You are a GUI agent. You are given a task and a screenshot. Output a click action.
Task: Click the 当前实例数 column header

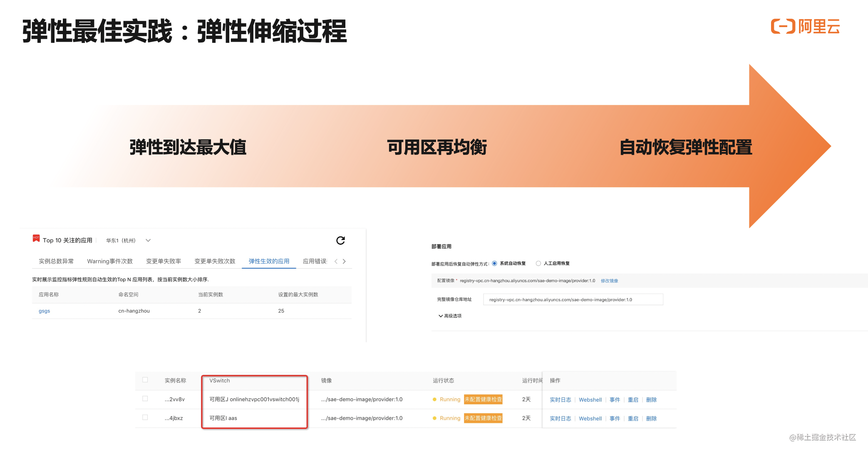[211, 294]
